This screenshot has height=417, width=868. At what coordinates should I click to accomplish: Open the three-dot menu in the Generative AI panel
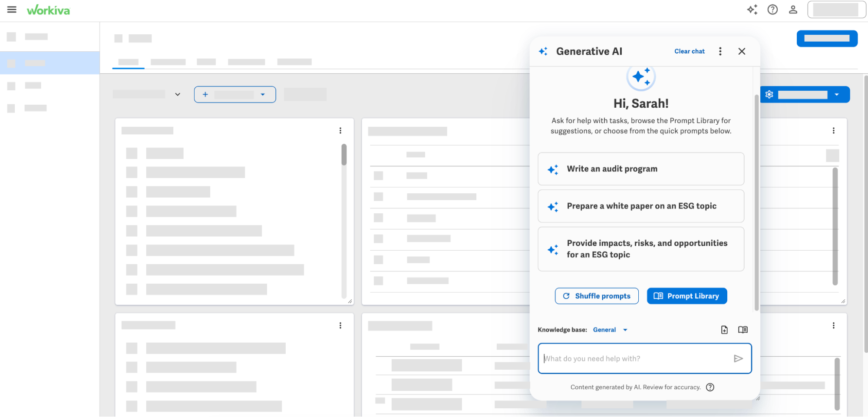(x=720, y=51)
